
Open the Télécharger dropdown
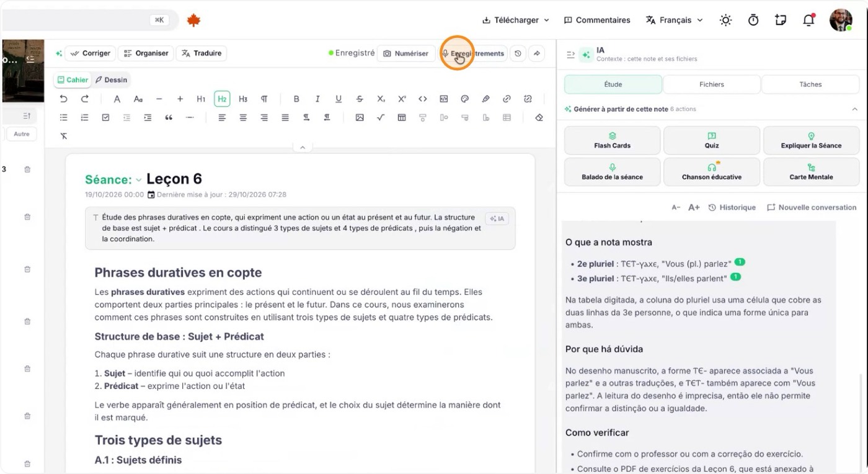[x=516, y=20]
